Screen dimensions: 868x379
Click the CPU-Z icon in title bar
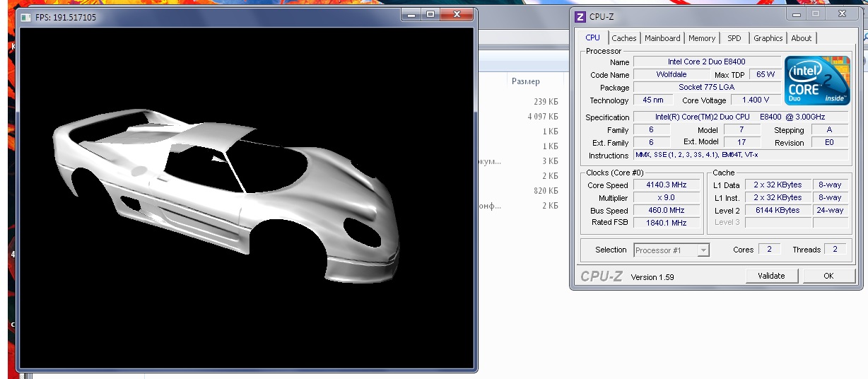(580, 17)
